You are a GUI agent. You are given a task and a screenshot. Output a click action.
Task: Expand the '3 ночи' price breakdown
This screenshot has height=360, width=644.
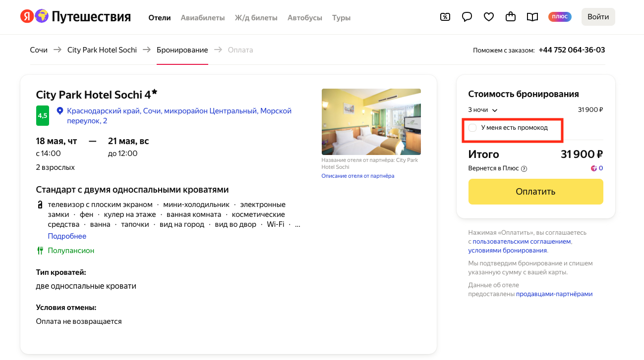(x=483, y=110)
